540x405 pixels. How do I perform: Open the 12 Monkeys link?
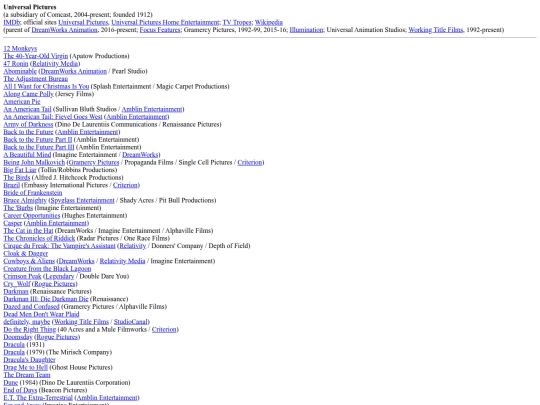20,49
